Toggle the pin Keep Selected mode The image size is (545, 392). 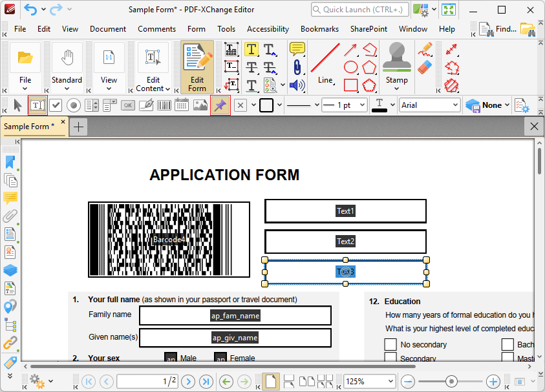220,105
